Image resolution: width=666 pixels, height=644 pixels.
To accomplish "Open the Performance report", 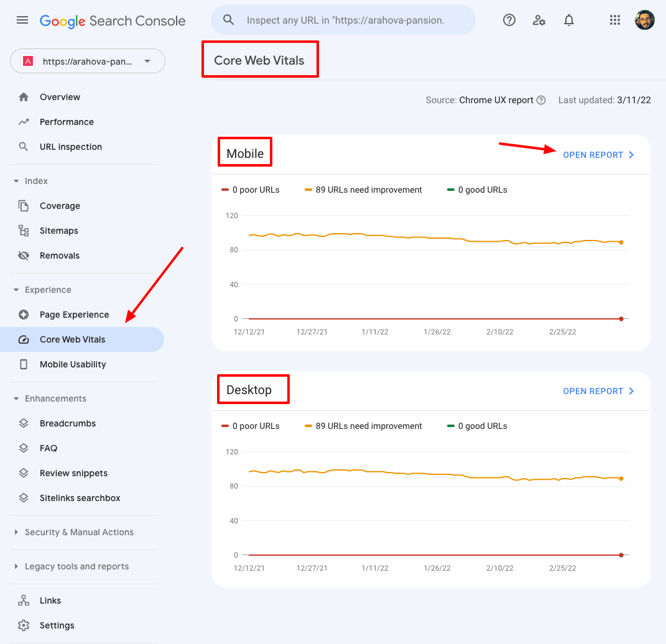I will pyautogui.click(x=67, y=122).
